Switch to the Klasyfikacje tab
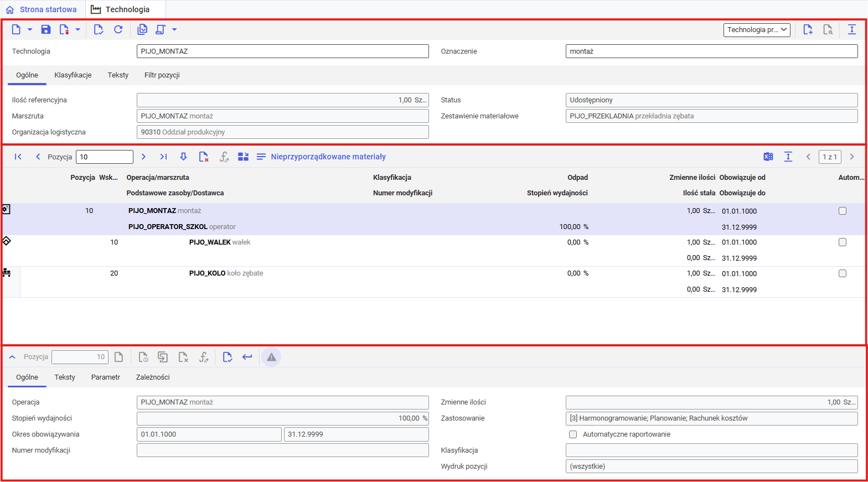 tap(73, 75)
